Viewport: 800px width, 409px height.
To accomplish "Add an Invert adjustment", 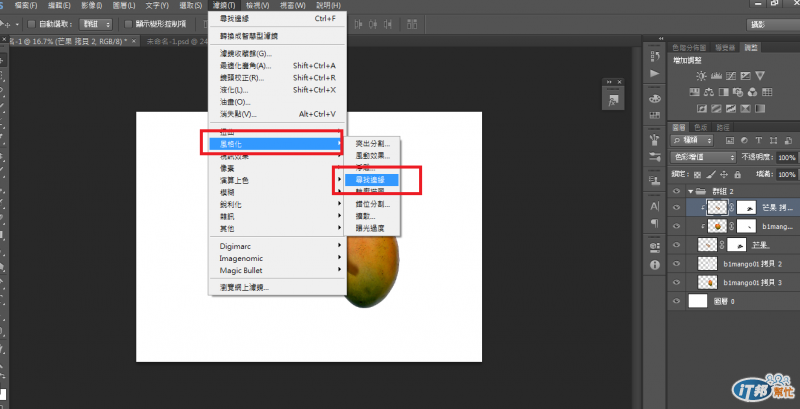I will 702,108.
